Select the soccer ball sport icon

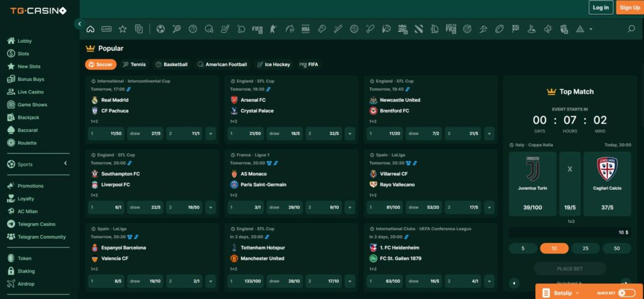coord(160,29)
